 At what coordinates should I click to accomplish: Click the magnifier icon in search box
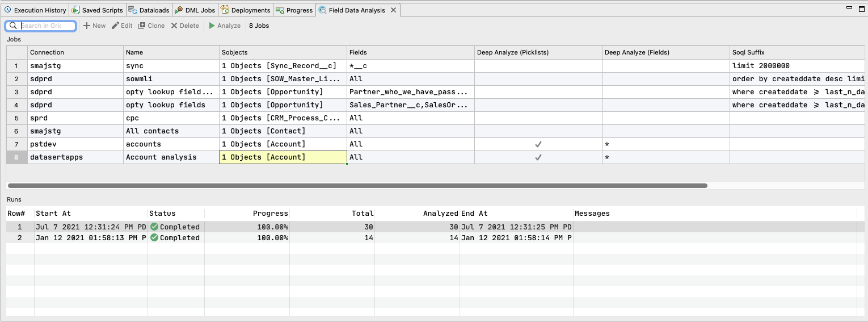pyautogui.click(x=13, y=26)
